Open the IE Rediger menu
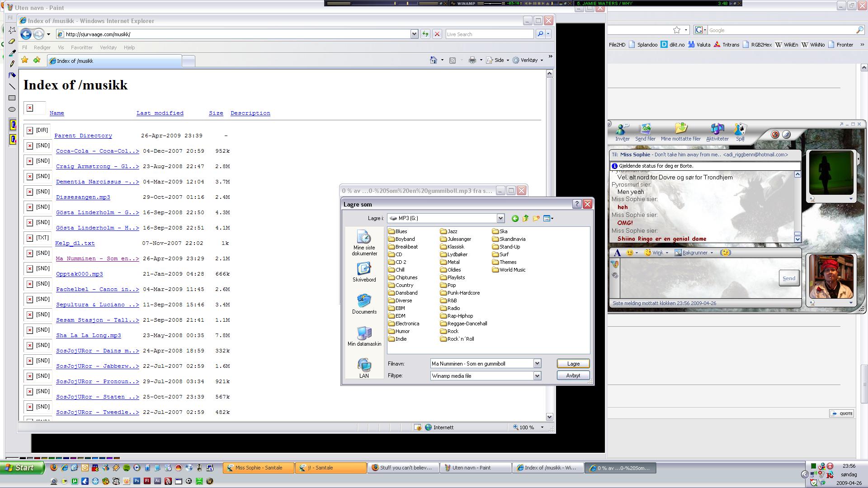This screenshot has height=488, width=868. 42,47
